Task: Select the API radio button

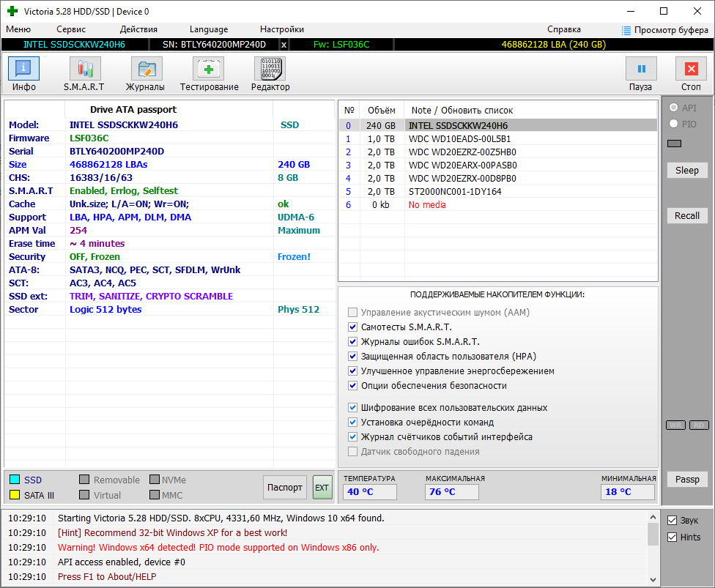Action: click(x=673, y=108)
